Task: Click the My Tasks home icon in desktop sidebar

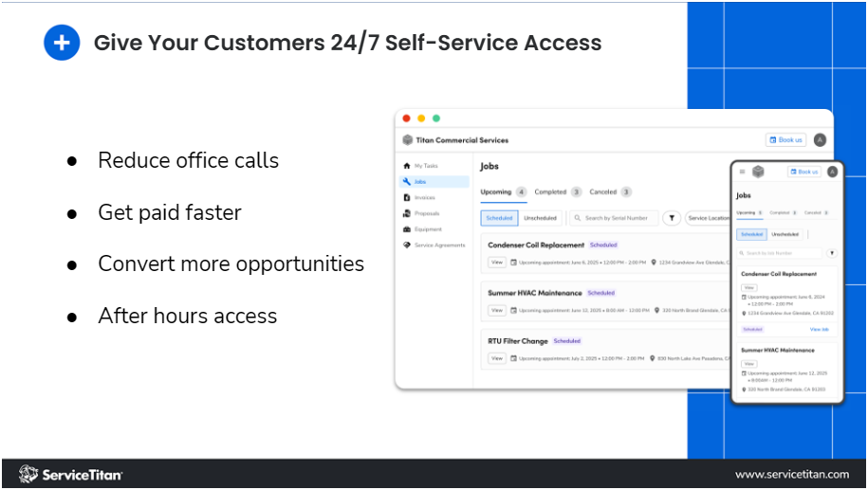Action: (407, 166)
